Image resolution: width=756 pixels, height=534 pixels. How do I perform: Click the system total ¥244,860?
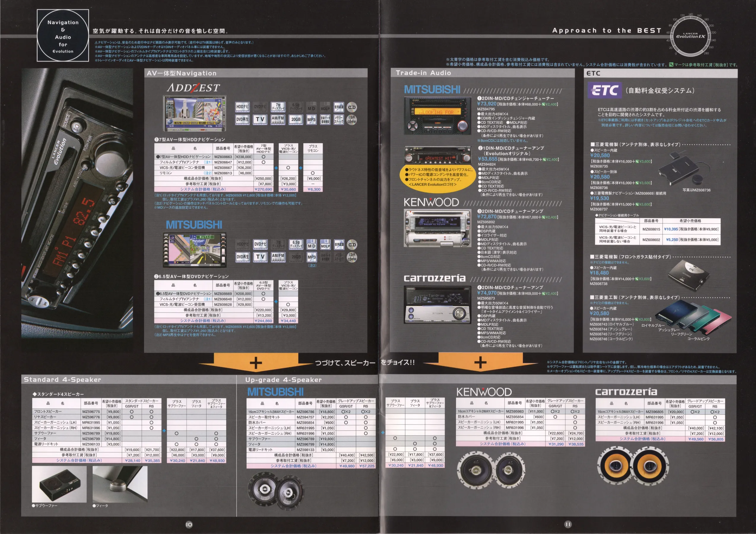click(263, 321)
